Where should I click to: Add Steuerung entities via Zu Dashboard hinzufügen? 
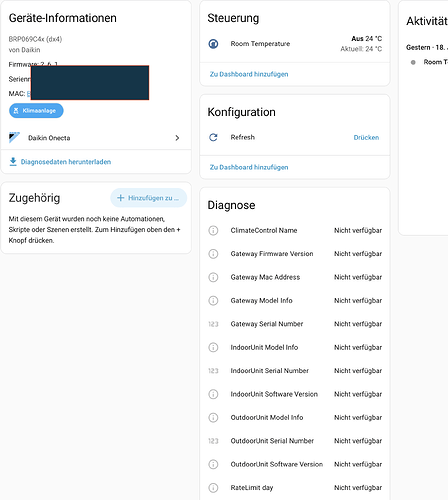click(249, 74)
